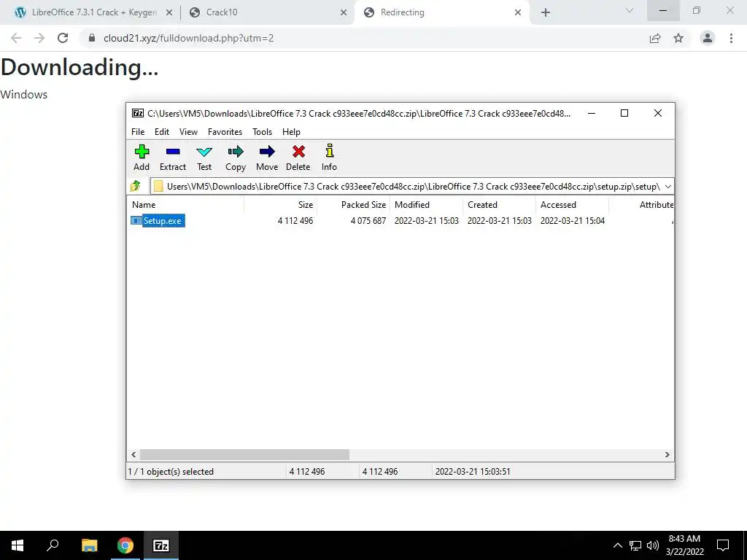Viewport: 747px width, 560px height.
Task: Open the View menu
Action: tap(188, 132)
